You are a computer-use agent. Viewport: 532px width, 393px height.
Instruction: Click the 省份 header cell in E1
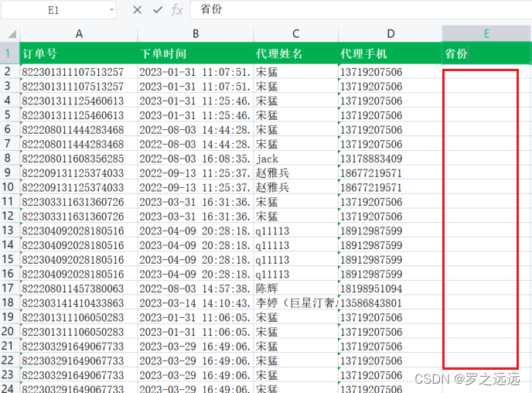tap(486, 53)
